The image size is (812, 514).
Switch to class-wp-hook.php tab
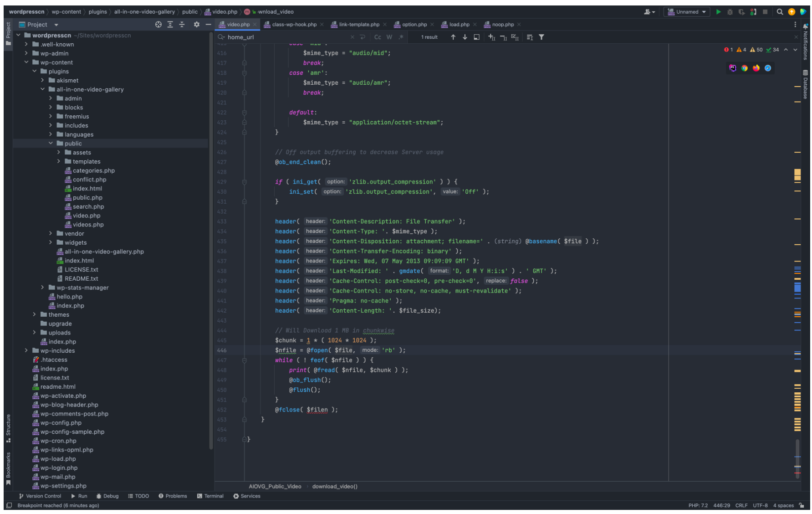(x=294, y=25)
